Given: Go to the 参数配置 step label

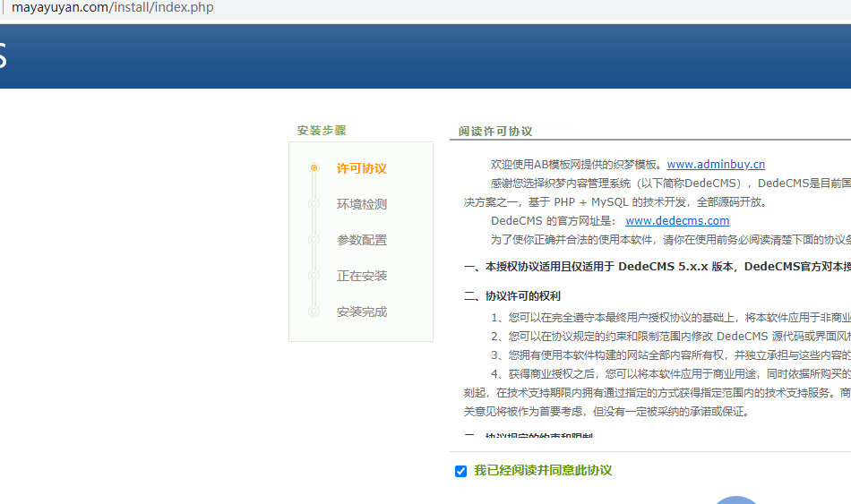Looking at the screenshot, I should (x=361, y=240).
